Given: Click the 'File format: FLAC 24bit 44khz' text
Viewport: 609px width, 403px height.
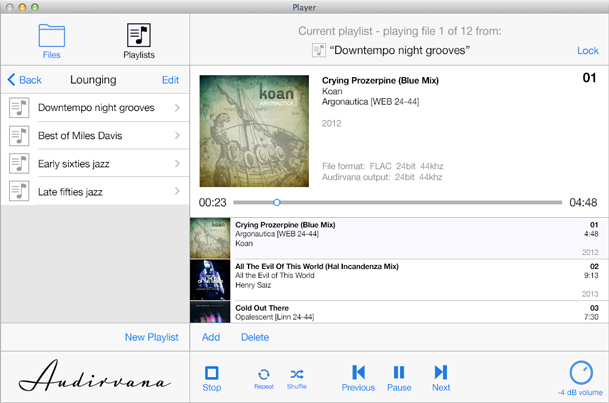Looking at the screenshot, I should point(383,166).
